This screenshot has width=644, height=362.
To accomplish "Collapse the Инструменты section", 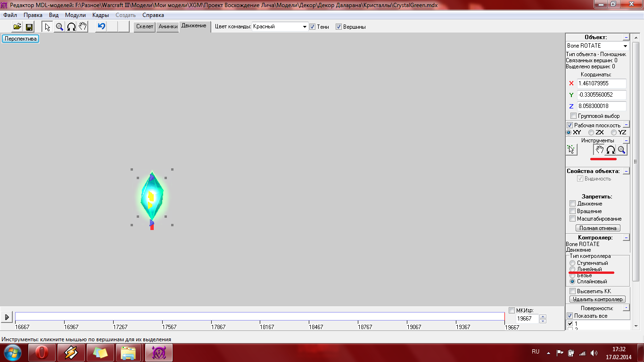I will [626, 140].
